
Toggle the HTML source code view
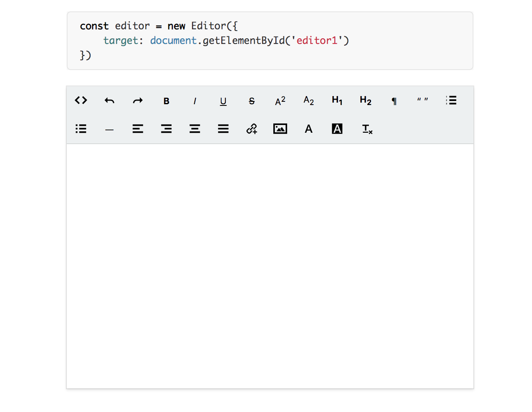tap(81, 101)
